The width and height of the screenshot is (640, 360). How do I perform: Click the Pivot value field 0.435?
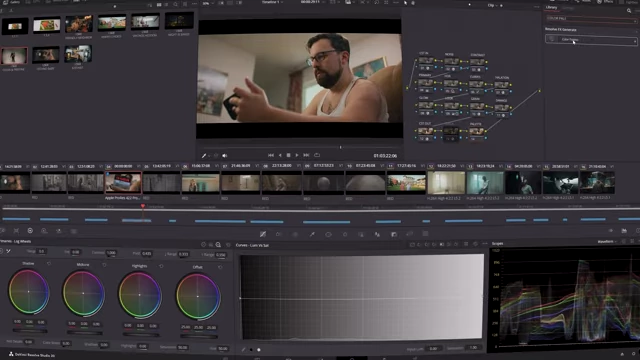(147, 253)
